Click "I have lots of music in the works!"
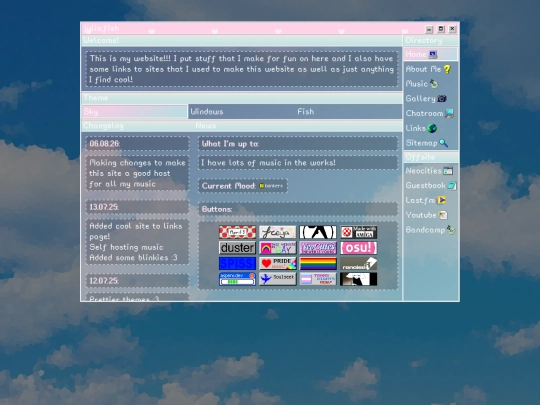This screenshot has height=405, width=540. tap(268, 163)
